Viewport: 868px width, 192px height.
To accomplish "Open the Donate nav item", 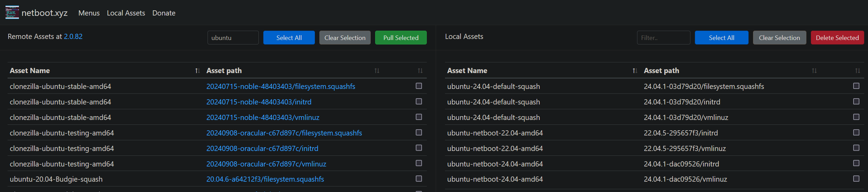I will pyautogui.click(x=164, y=13).
